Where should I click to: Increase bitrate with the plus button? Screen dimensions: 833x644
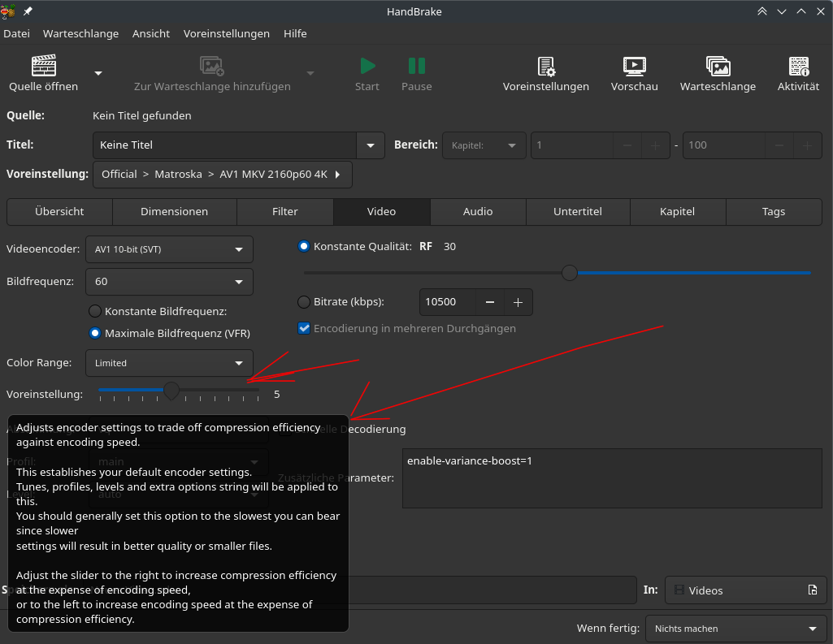pos(518,302)
